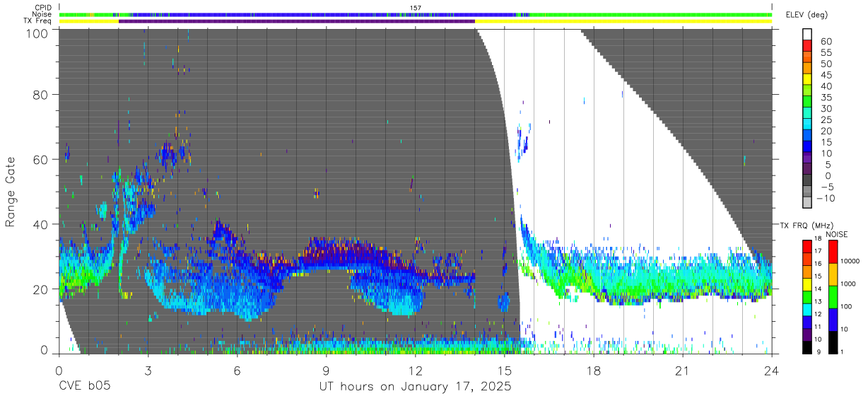Click hour 3 on the UT time axis
This screenshot has height=401, width=868.
[148, 371]
